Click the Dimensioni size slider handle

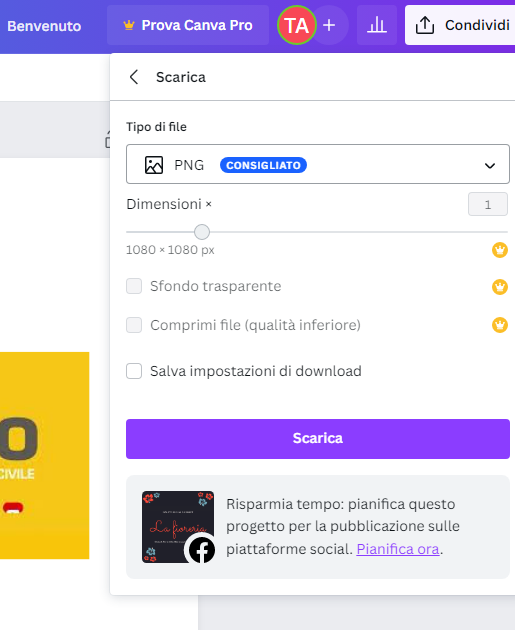(202, 232)
